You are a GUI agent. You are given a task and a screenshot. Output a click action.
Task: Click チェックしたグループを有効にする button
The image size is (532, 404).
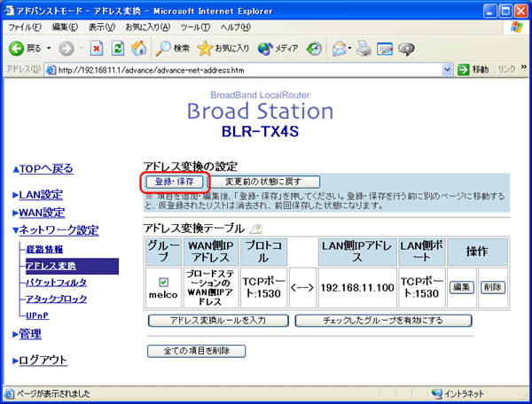(383, 321)
